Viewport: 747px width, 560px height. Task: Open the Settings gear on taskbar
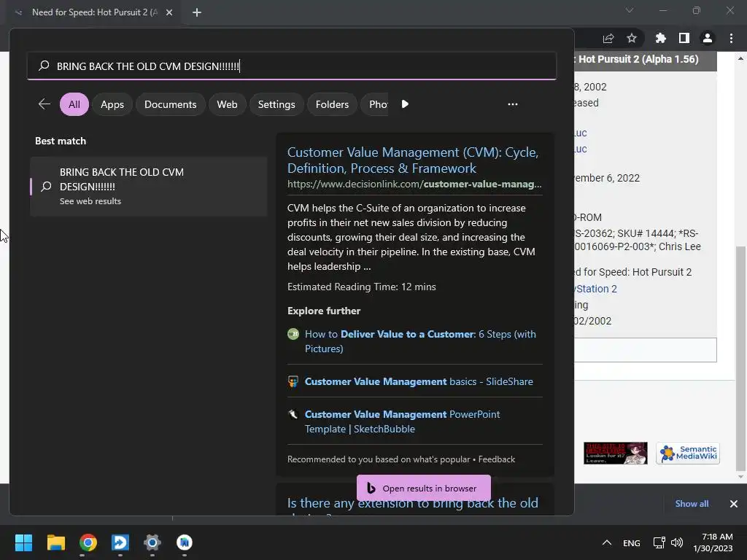point(152,542)
